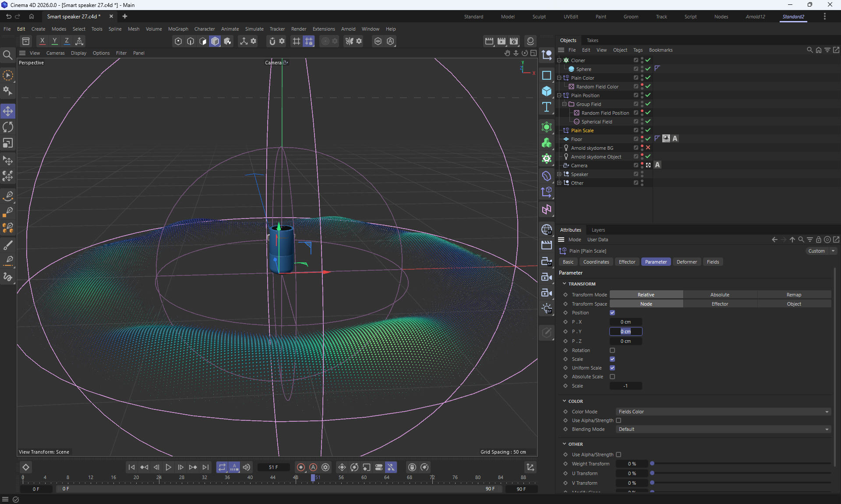Toggle the Absolute Scale checkbox
Image resolution: width=841 pixels, height=504 pixels.
(x=612, y=377)
